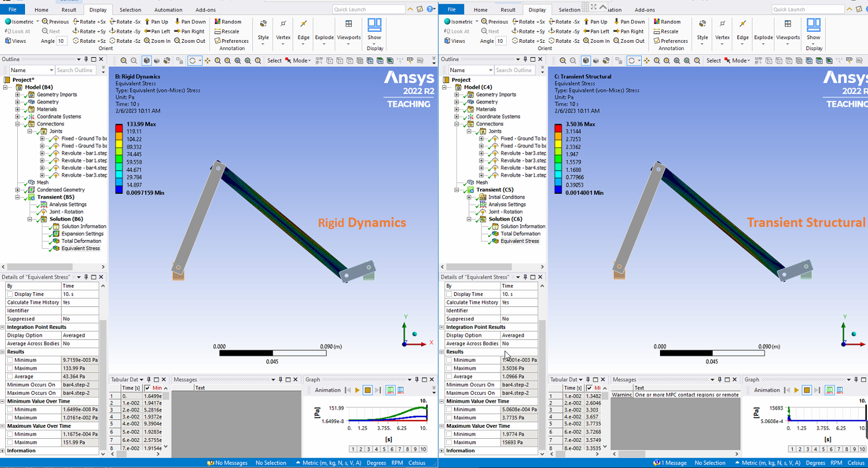The image size is (868, 468).
Task: Click Isometric view icon in left window
Action: [8, 22]
